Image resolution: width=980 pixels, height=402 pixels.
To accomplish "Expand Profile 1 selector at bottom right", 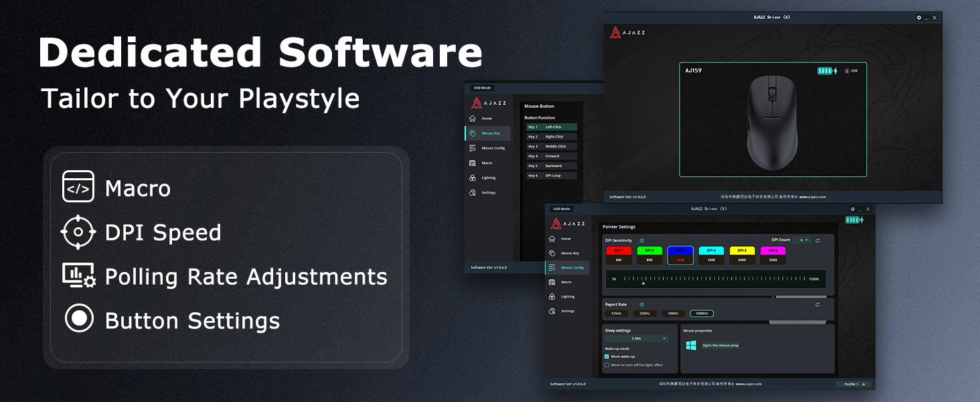I will (x=854, y=384).
